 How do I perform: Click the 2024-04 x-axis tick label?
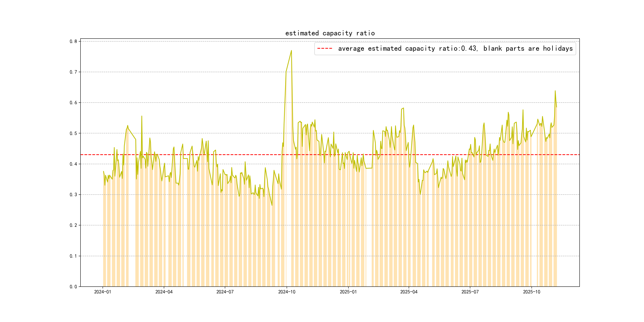coord(164,292)
